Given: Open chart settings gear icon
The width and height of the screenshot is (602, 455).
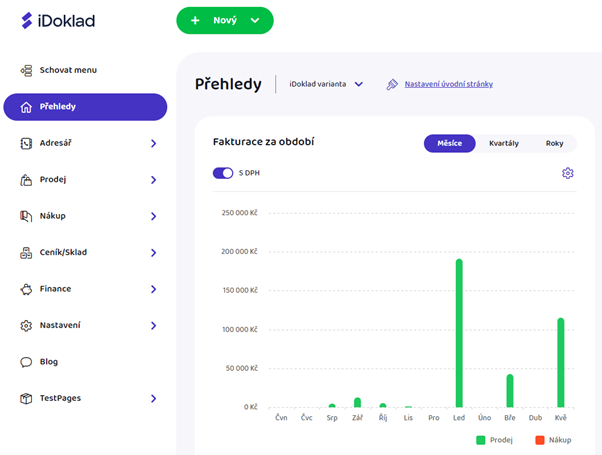Looking at the screenshot, I should [568, 173].
